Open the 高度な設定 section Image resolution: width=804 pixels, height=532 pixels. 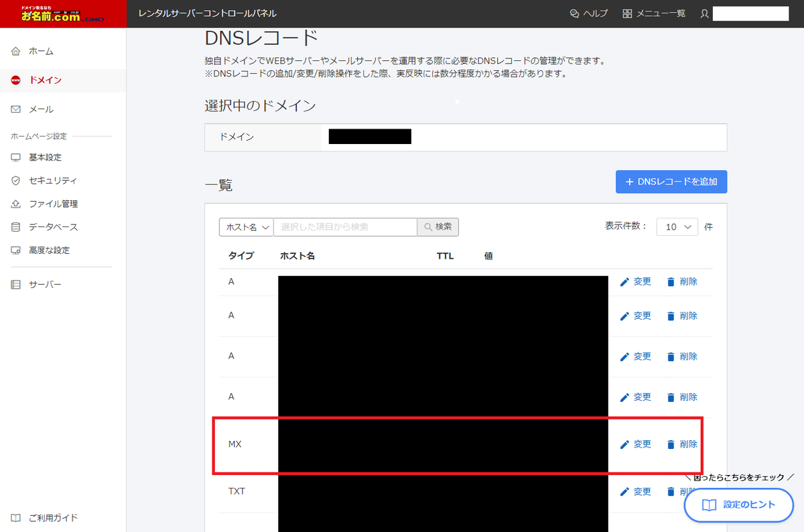[15, 250]
